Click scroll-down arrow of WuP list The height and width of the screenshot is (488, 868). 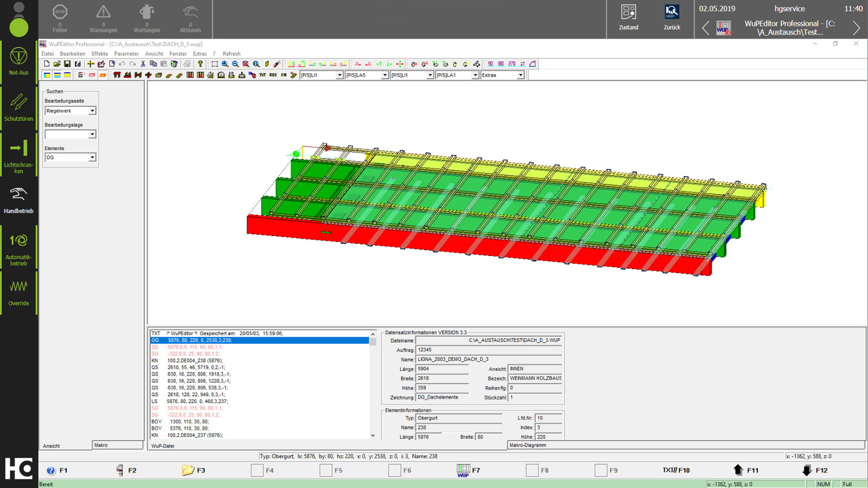click(x=373, y=435)
